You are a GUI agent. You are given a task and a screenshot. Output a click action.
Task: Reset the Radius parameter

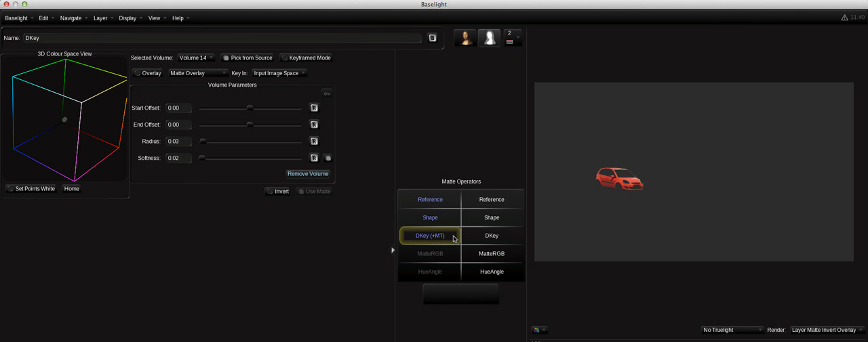pos(314,142)
